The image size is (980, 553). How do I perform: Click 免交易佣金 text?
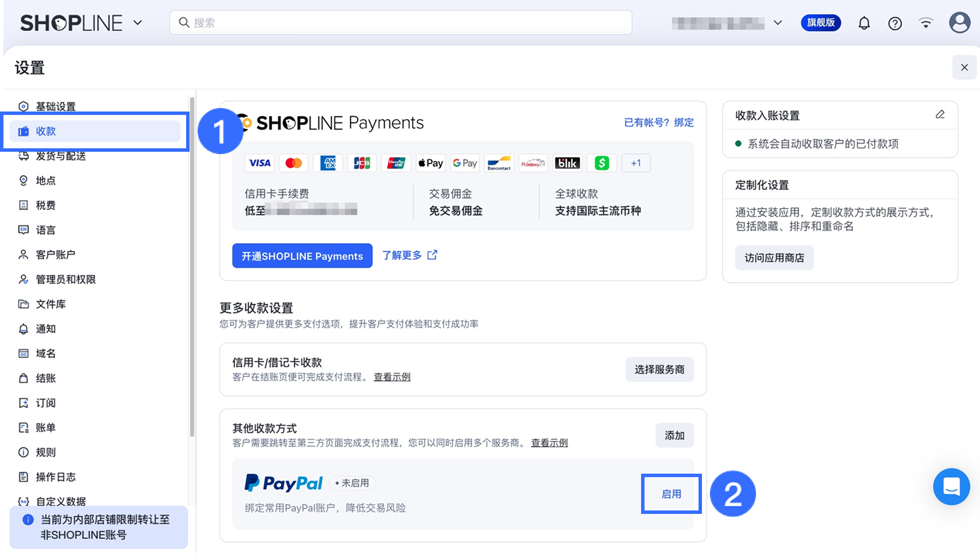[x=456, y=211]
